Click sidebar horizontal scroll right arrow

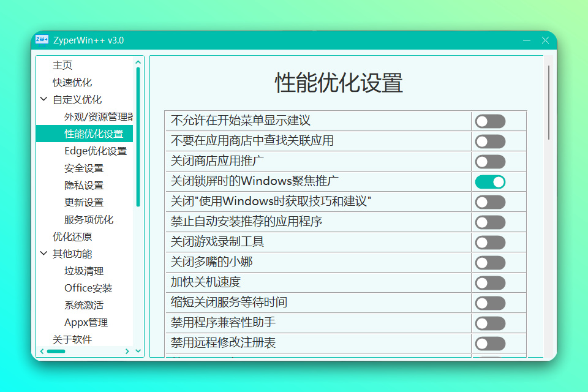(127, 351)
